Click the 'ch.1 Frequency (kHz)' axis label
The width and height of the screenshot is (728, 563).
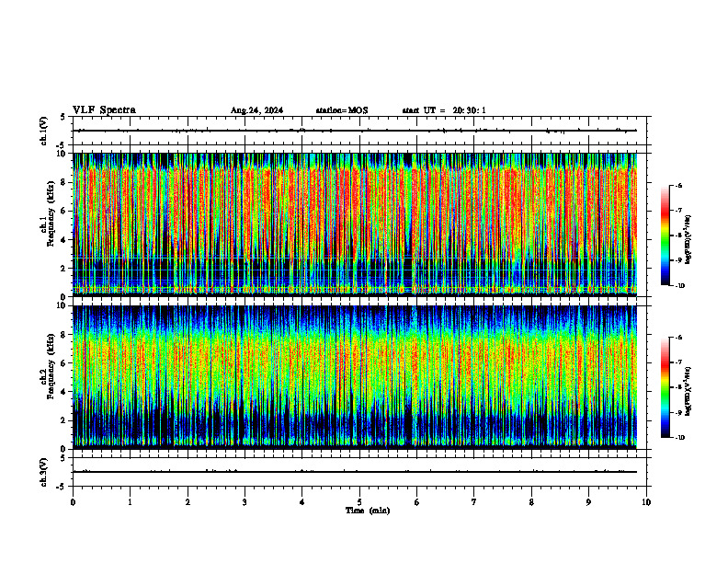48,213
